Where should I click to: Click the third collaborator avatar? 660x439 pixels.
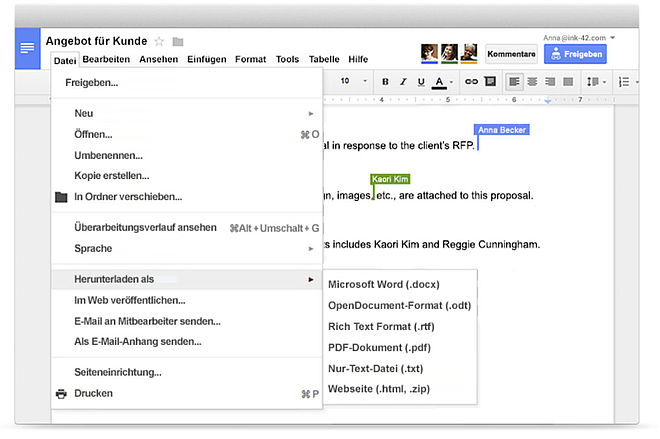[469, 53]
